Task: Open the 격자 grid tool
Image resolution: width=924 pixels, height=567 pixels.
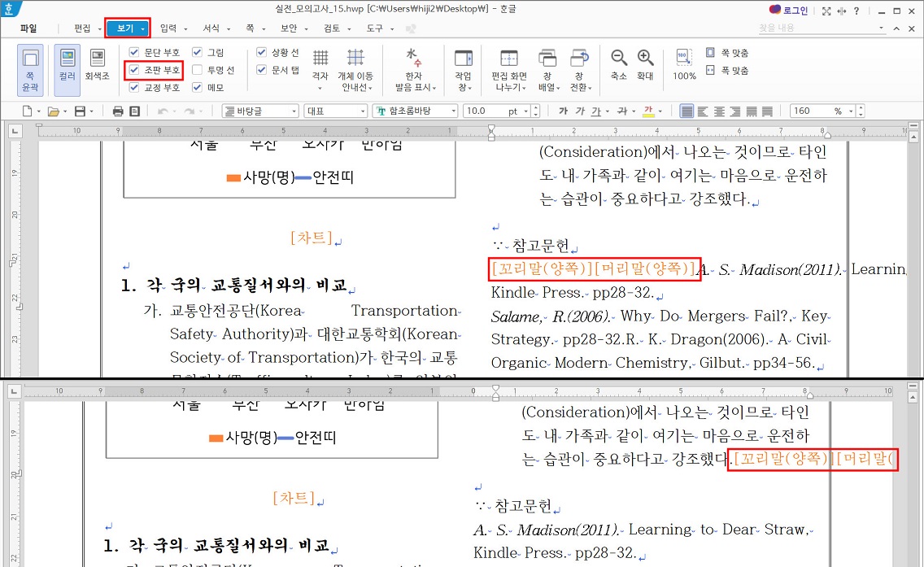Action: 320,70
